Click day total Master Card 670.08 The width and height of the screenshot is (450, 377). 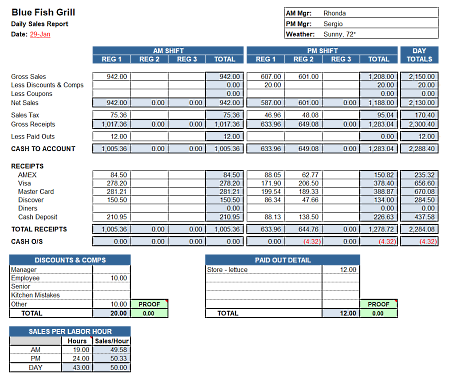point(419,192)
